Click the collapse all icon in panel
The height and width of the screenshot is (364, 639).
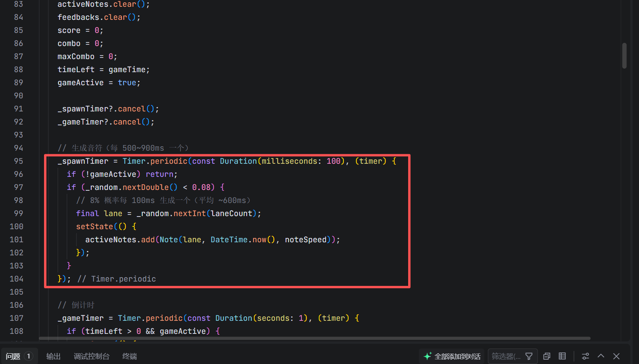coord(547,356)
